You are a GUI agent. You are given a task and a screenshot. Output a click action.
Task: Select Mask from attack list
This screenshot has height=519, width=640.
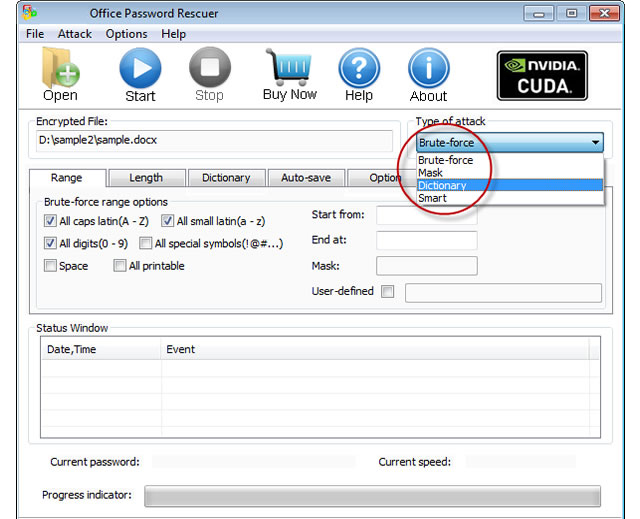pyautogui.click(x=510, y=173)
